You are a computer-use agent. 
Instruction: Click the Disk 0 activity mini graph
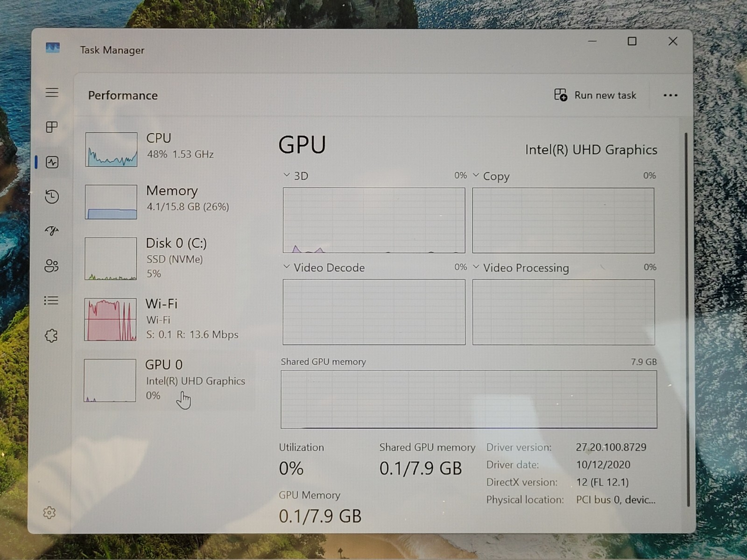[111, 259]
